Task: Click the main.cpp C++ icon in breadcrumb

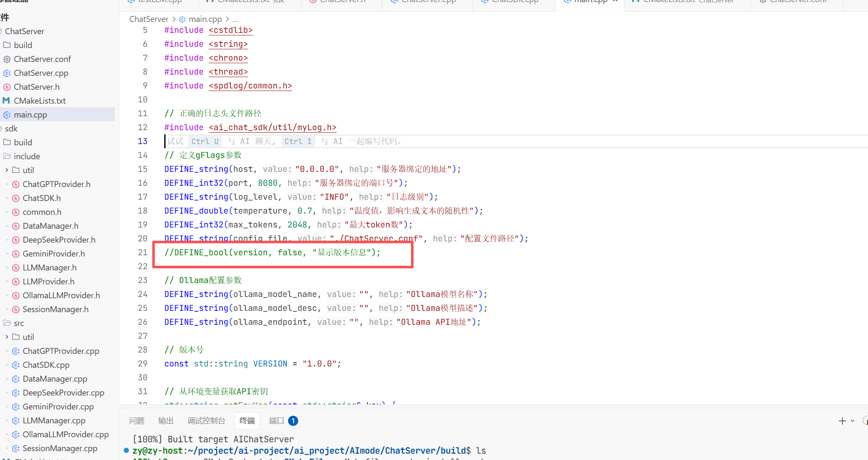Action: [x=182, y=19]
